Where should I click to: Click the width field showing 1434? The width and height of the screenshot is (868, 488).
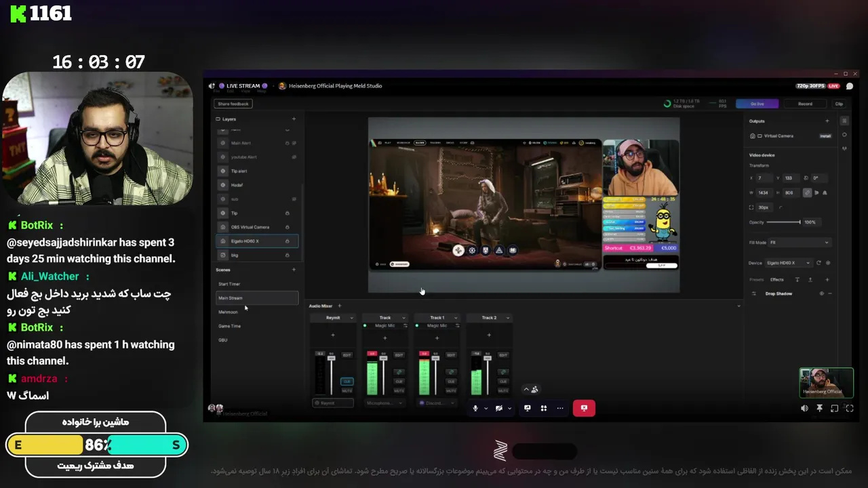pos(764,192)
